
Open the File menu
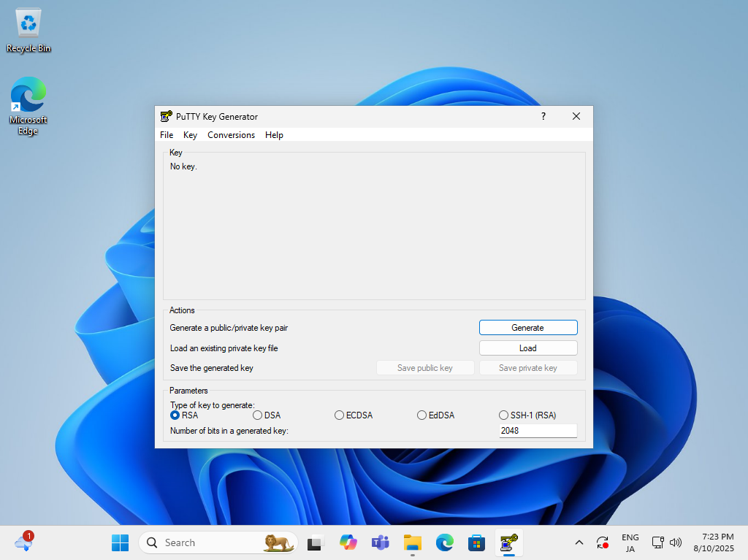167,135
